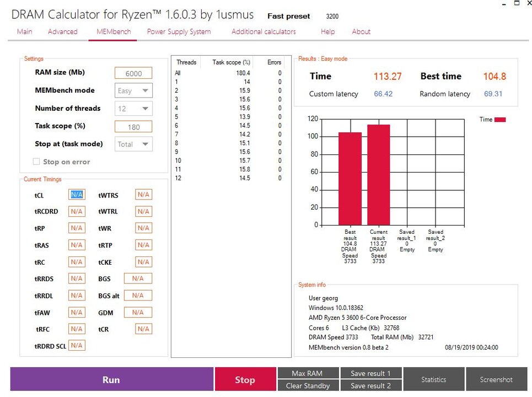Click Save result 1 button
Image resolution: width=532 pixels, height=397 pixels.
point(371,373)
